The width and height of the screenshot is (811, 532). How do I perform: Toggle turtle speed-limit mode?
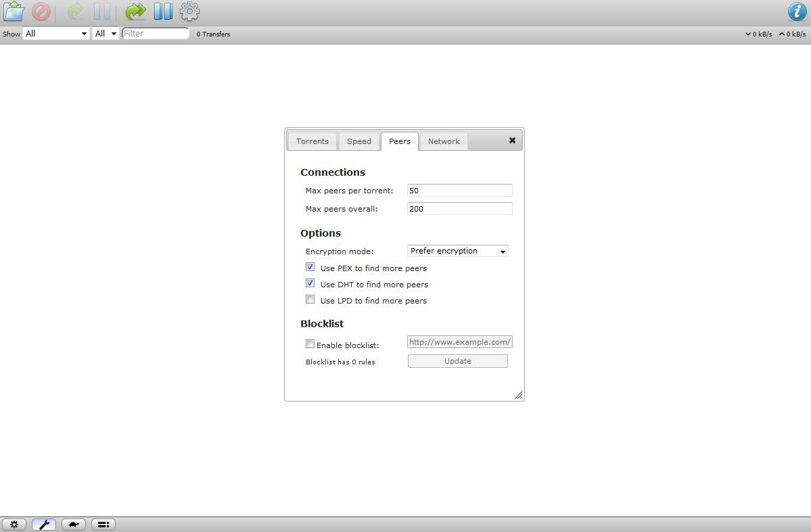[x=74, y=525]
